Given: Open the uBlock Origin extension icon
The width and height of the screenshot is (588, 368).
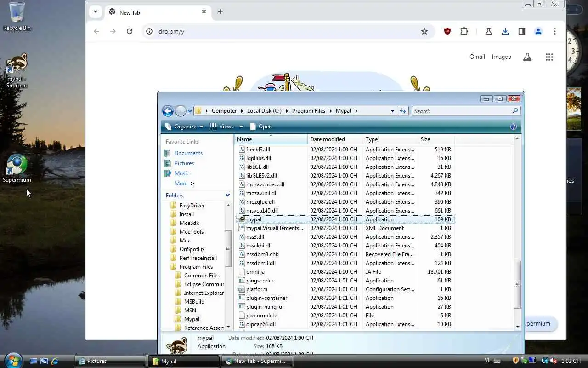Looking at the screenshot, I should coord(447,31).
